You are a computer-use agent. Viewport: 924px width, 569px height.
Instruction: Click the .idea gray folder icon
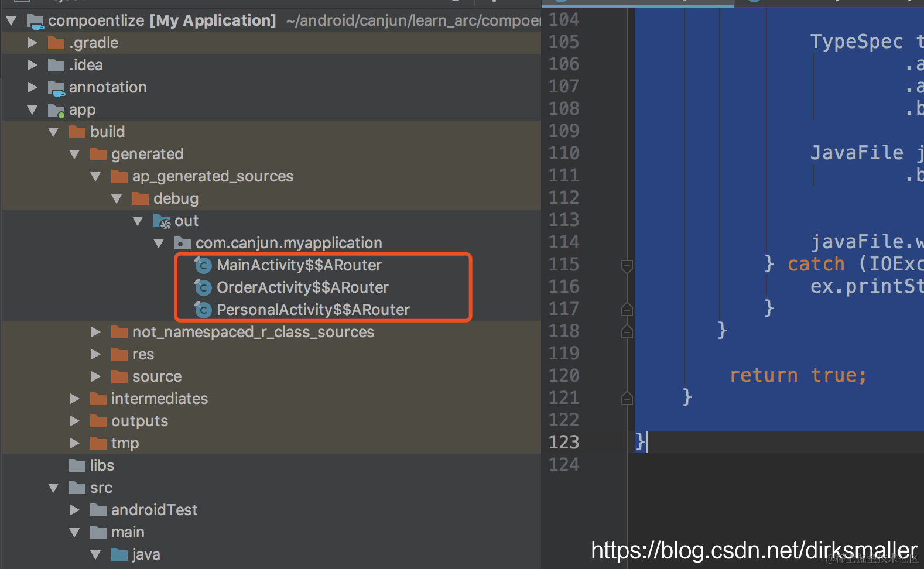point(56,65)
